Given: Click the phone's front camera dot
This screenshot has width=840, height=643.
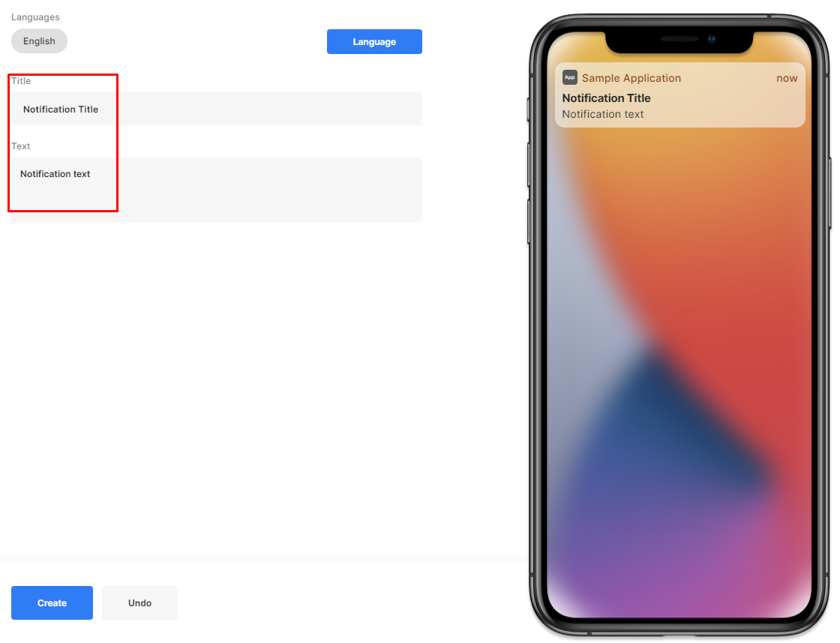Looking at the screenshot, I should click(x=712, y=38).
